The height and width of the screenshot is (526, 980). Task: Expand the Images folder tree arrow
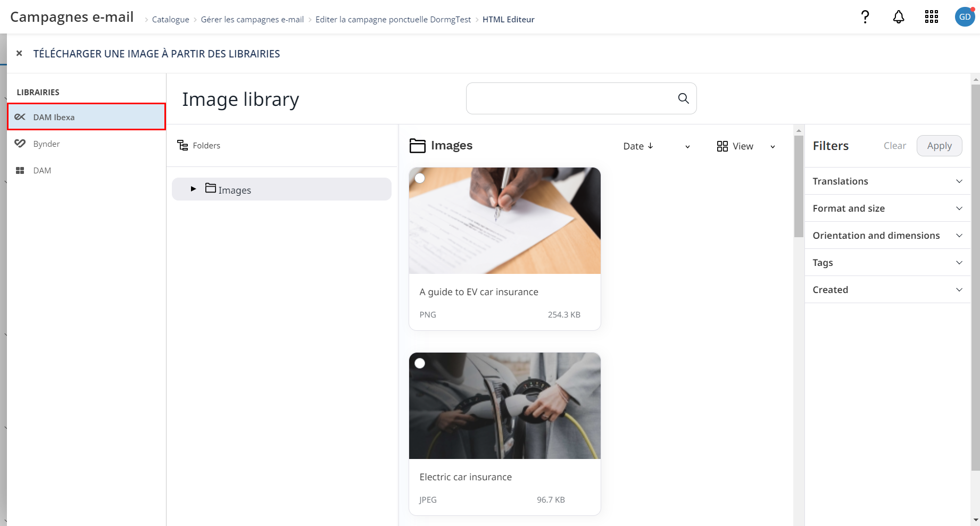coord(193,189)
